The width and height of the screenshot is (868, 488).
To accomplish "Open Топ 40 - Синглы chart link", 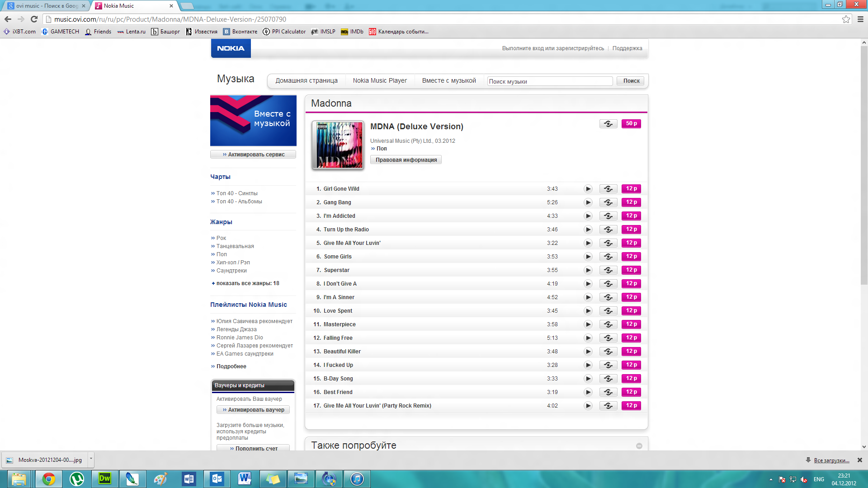I will pyautogui.click(x=236, y=193).
